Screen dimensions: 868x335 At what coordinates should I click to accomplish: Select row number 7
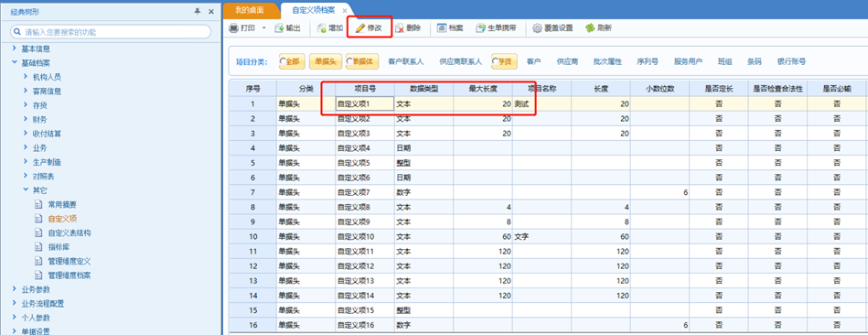(x=252, y=192)
